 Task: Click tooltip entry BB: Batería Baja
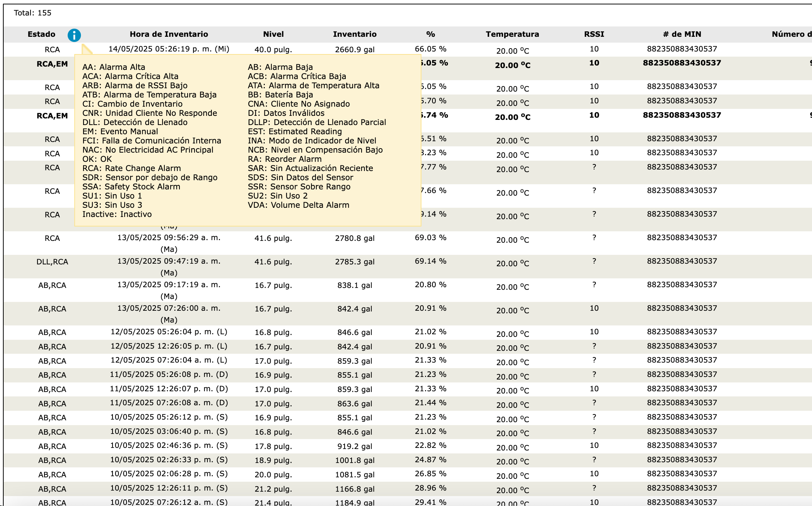[x=280, y=95]
